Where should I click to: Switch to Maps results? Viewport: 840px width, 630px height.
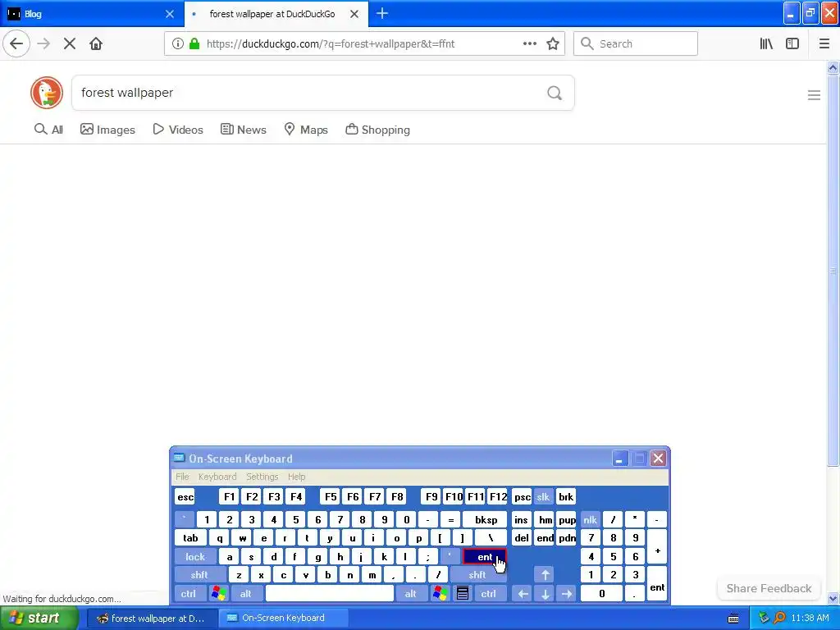305,130
